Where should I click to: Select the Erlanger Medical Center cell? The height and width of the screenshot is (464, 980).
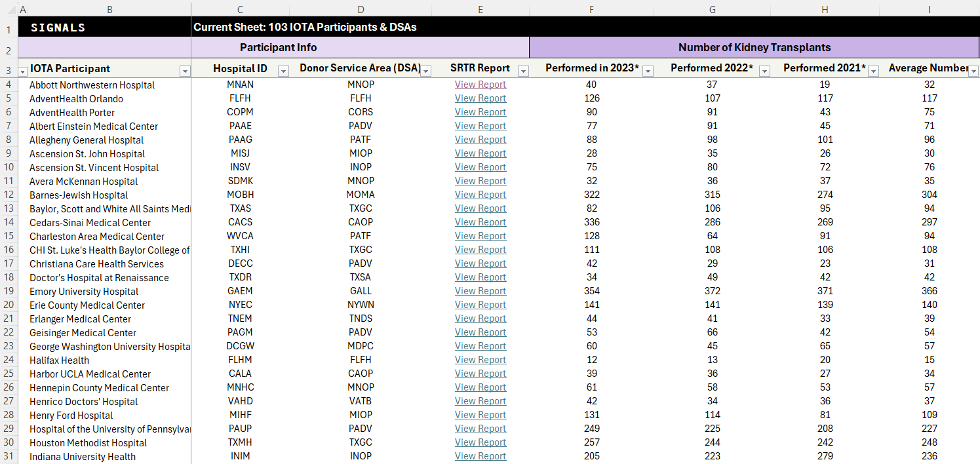point(109,319)
